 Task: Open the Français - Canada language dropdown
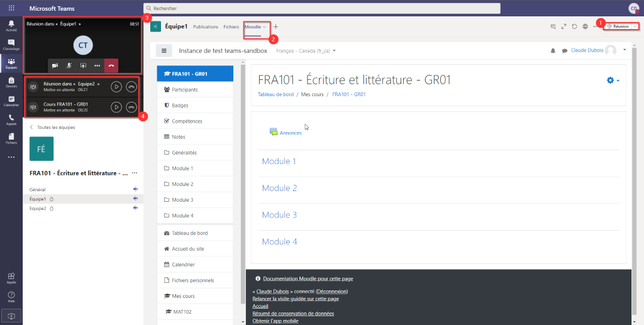tap(306, 51)
